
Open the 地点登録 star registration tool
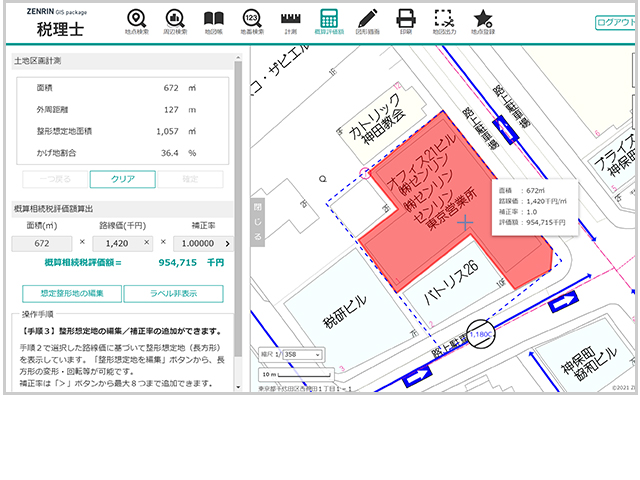pos(483,22)
